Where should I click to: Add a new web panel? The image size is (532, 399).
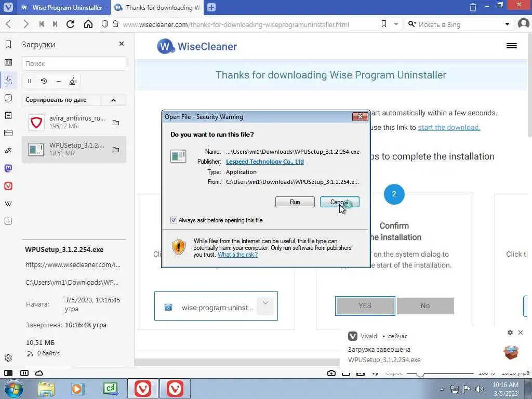tap(8, 221)
